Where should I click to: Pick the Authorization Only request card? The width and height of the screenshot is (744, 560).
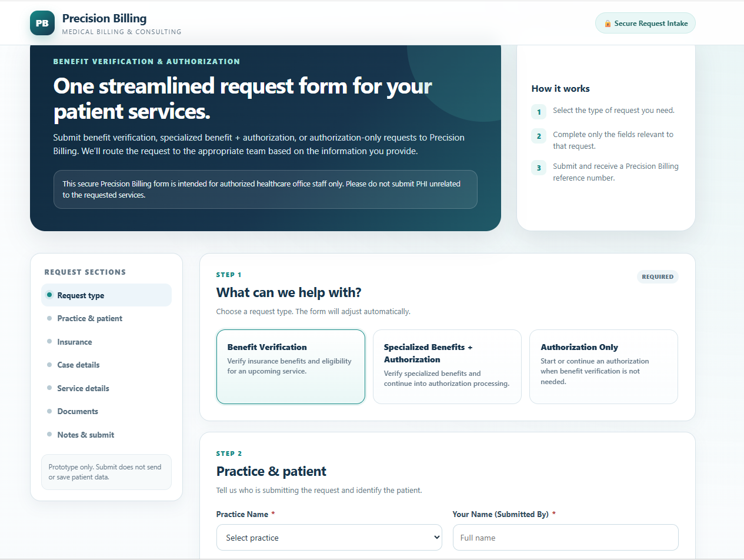pyautogui.click(x=603, y=366)
